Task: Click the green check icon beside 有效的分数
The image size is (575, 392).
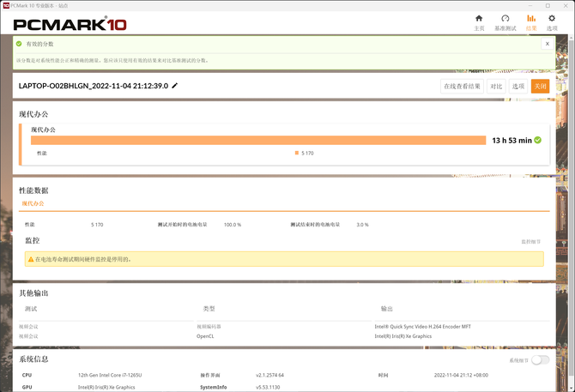Action: (19, 44)
